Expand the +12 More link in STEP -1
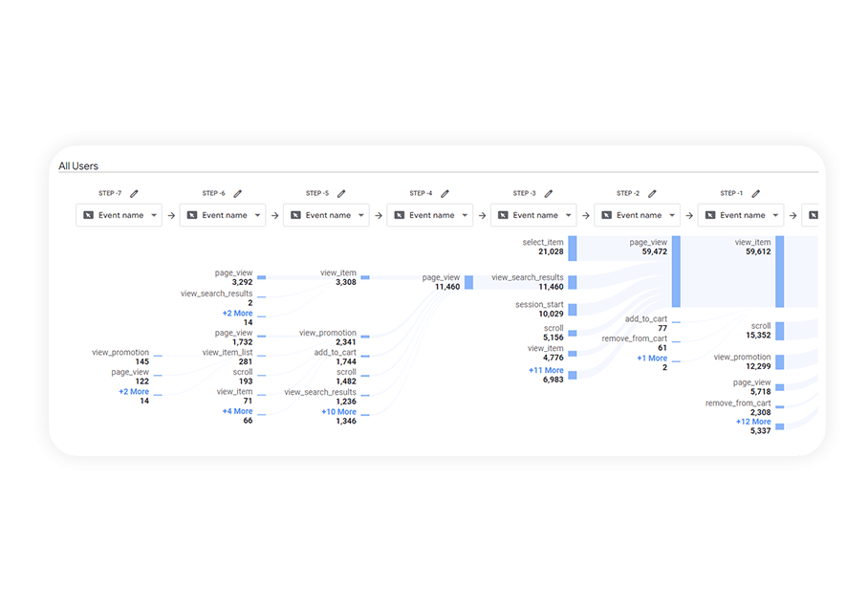Viewport: 868px width, 610px height. point(753,422)
